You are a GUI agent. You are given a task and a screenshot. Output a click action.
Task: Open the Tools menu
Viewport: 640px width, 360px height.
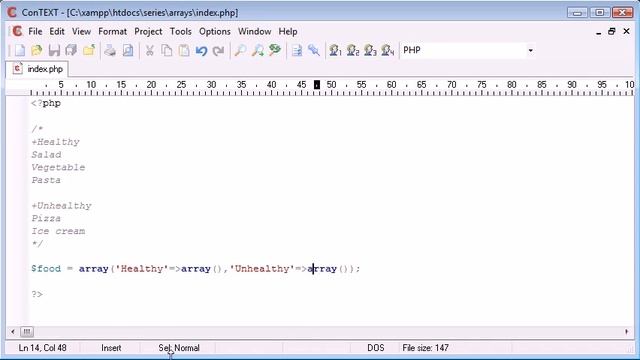pos(180,31)
